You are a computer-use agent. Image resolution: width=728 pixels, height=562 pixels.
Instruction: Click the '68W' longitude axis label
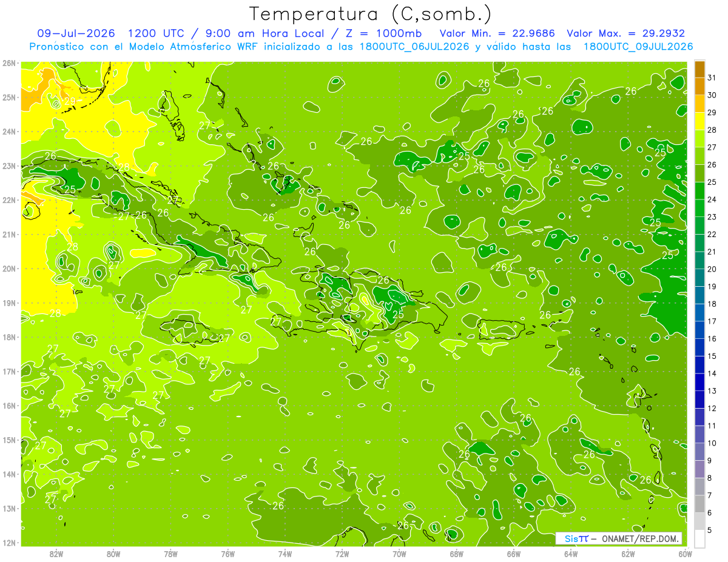pyautogui.click(x=457, y=554)
